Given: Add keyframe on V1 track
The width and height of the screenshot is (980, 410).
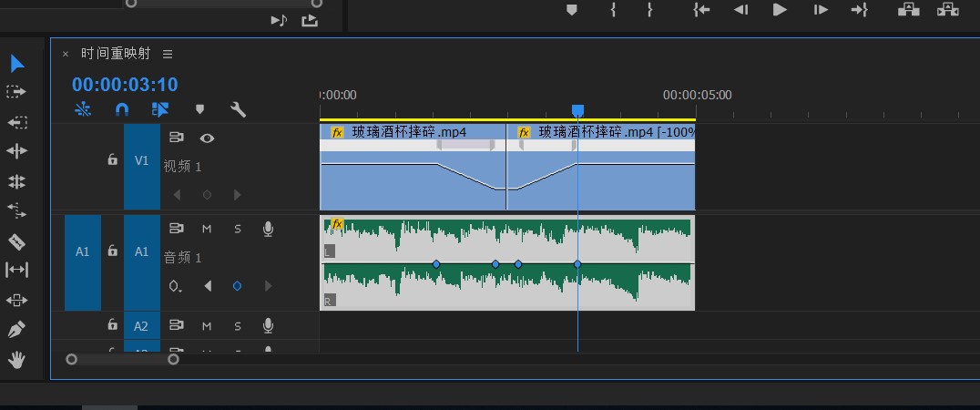Looking at the screenshot, I should pos(207,195).
